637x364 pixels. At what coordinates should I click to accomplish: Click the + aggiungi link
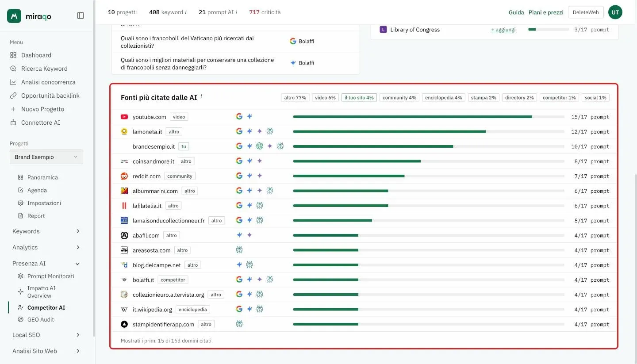(503, 30)
